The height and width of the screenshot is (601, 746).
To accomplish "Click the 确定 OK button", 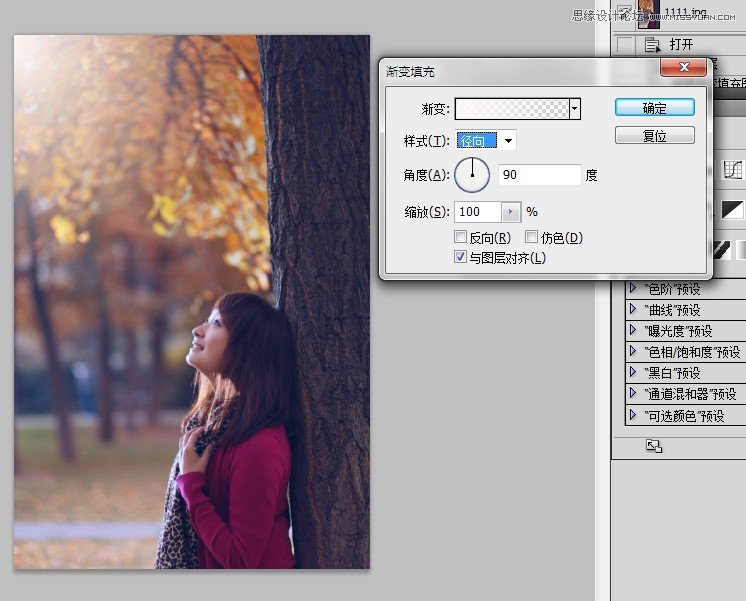I will (655, 108).
